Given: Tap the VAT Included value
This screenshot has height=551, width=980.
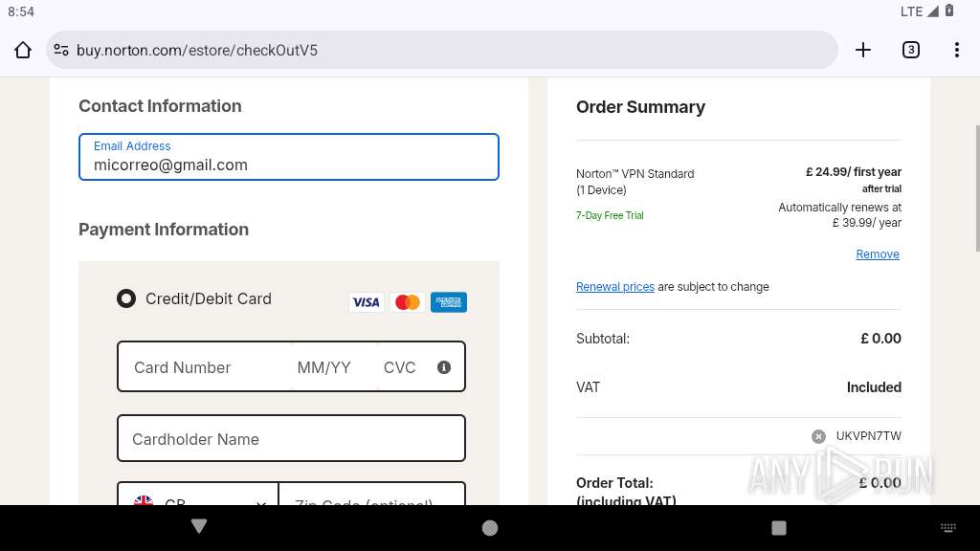Looking at the screenshot, I should (x=874, y=387).
